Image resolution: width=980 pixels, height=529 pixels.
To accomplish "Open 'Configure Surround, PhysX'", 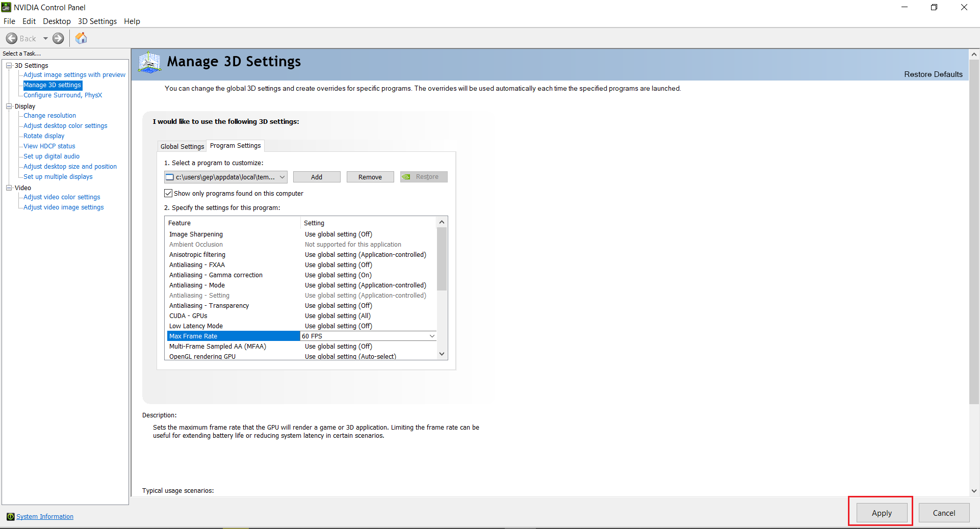I will coord(63,95).
